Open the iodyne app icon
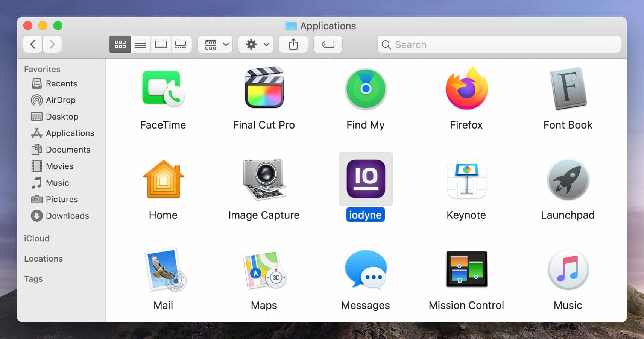Viewport: 644px width, 339px height. (366, 179)
